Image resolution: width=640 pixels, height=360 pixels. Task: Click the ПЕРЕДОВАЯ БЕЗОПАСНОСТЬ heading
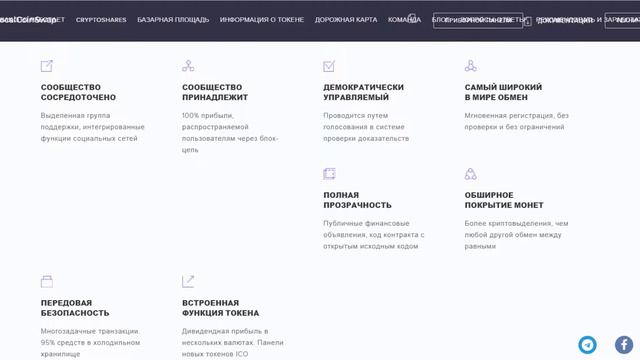coord(75,308)
